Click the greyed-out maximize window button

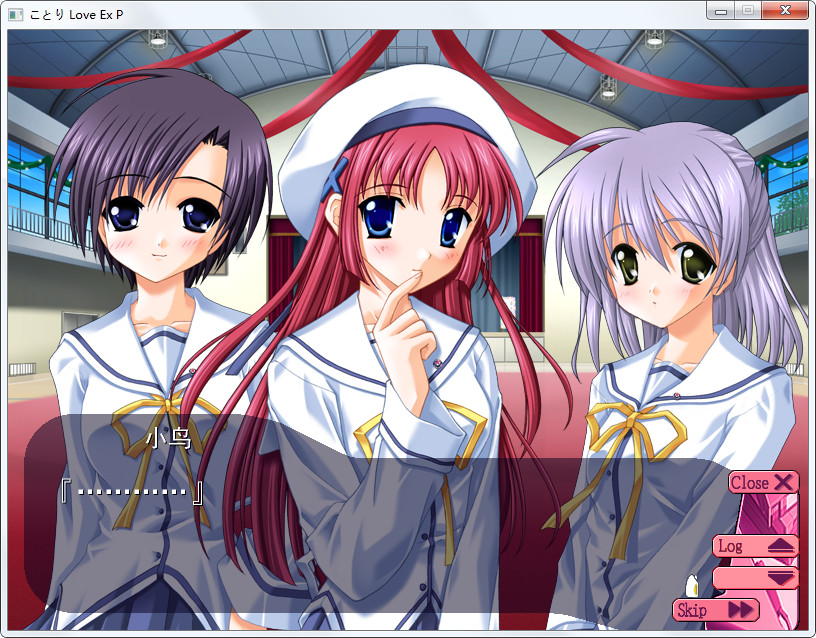coord(747,11)
